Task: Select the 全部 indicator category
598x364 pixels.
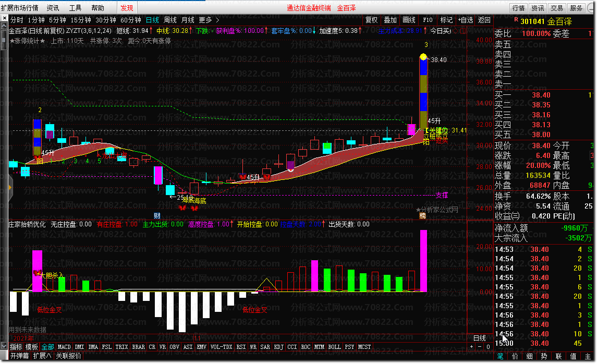Action: click(x=47, y=347)
